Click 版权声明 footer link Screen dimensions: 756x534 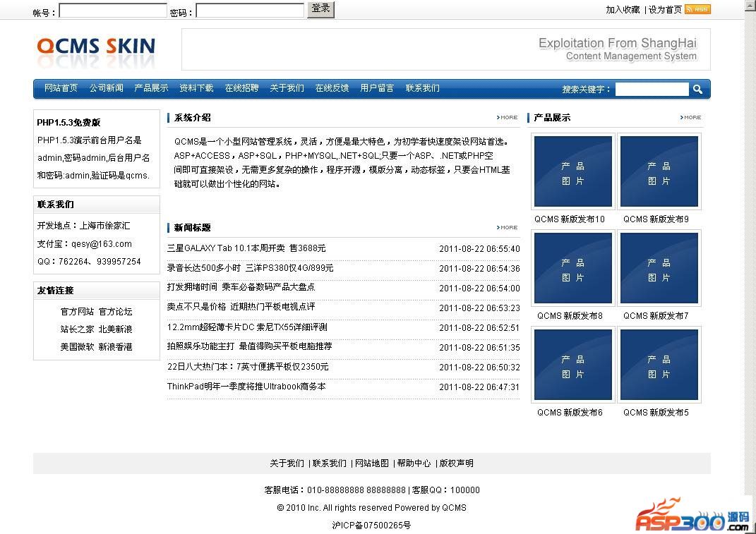(456, 463)
